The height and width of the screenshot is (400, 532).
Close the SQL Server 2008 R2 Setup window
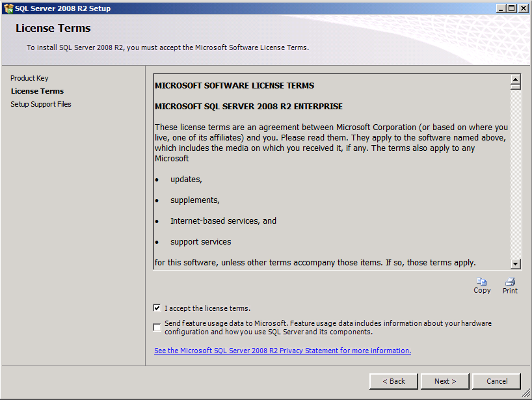(x=523, y=8)
